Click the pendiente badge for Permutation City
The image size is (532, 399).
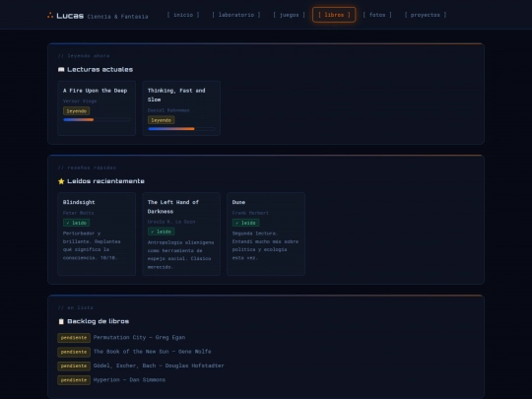[74, 338]
